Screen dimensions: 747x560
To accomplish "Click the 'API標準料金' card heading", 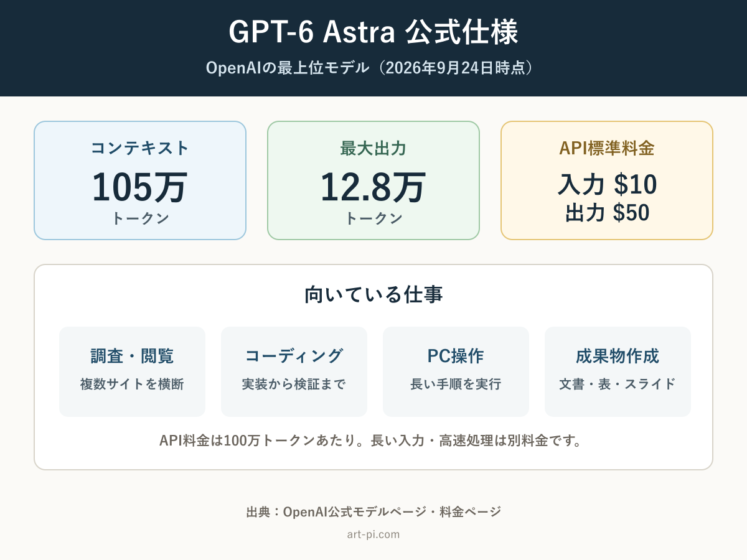I will click(607, 148).
